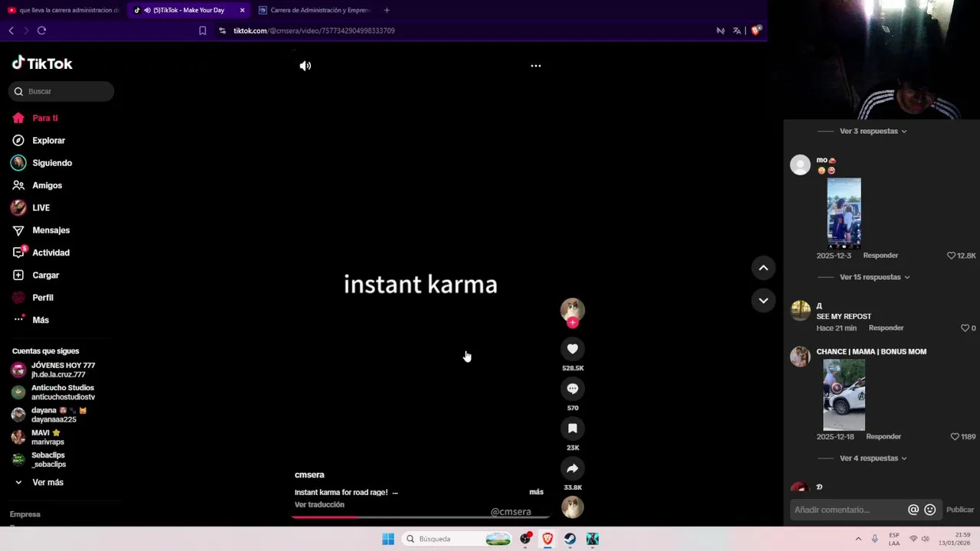Like the video with the heart icon
980x551 pixels.
[x=573, y=349]
